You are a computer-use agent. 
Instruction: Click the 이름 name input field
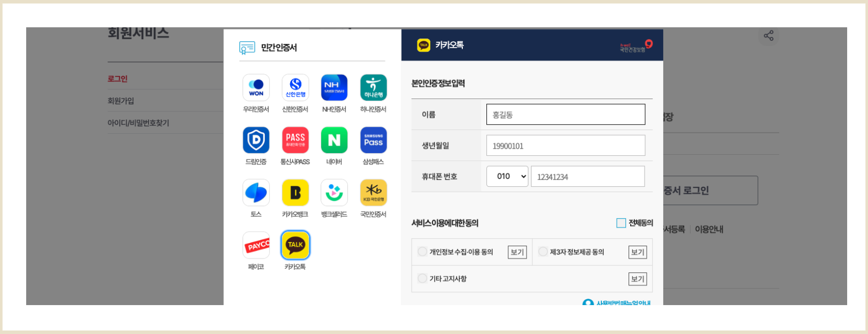pyautogui.click(x=565, y=115)
